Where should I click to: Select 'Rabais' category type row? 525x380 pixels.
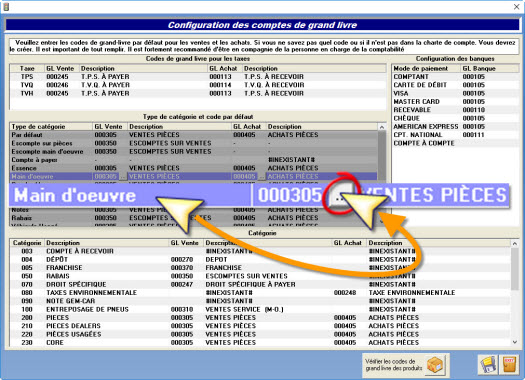194,218
